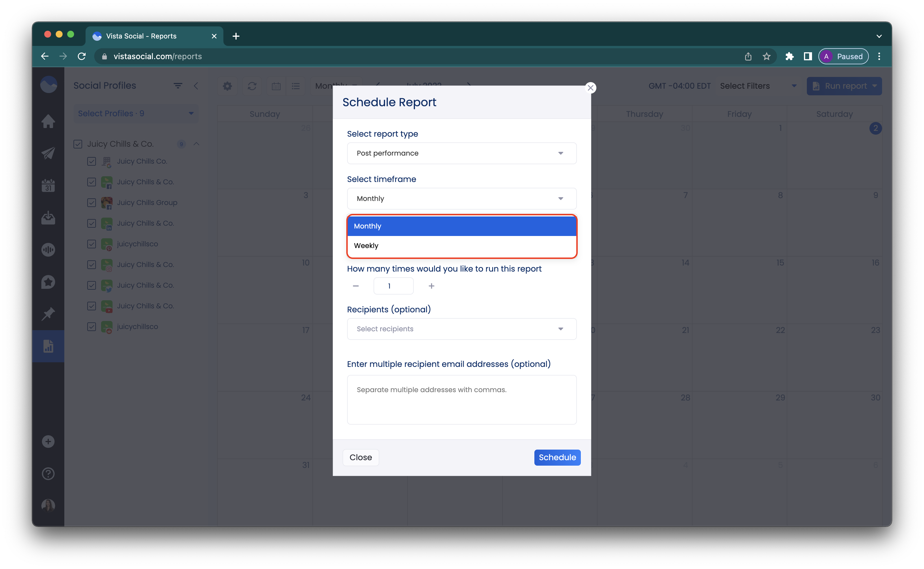This screenshot has height=569, width=924.
Task: Select the Weekly option in the list
Action: [461, 246]
